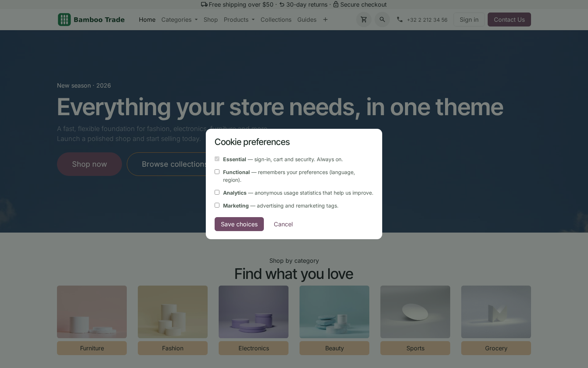
Task: Click the 30-day returns arrow icon
Action: coord(282,4)
